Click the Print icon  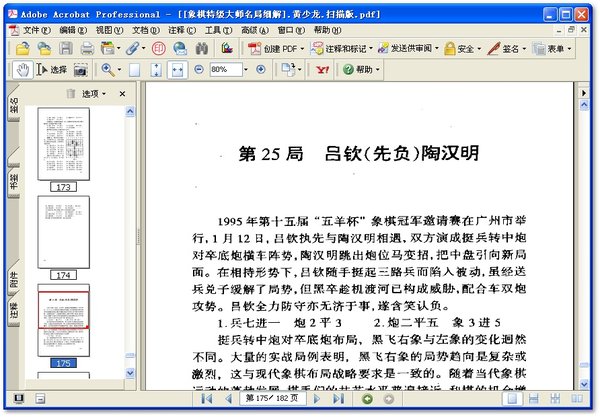coord(87,49)
